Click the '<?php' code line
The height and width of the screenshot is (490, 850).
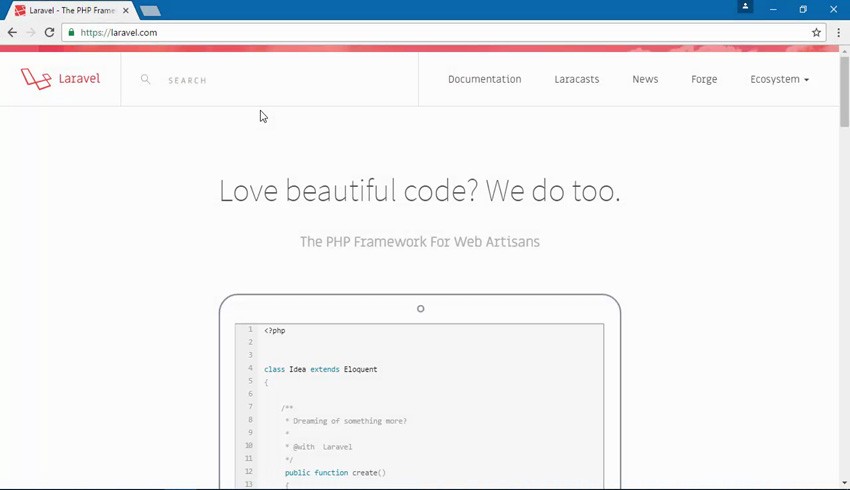click(275, 331)
